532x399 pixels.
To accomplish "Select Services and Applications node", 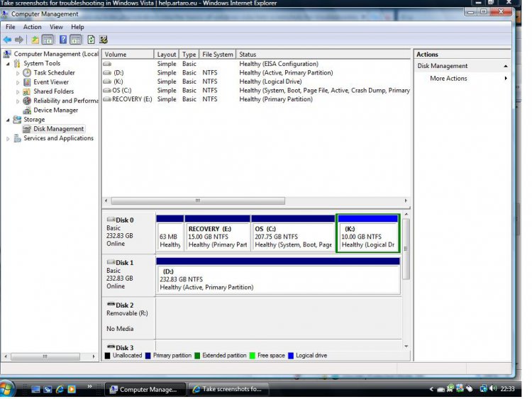I will (58, 138).
